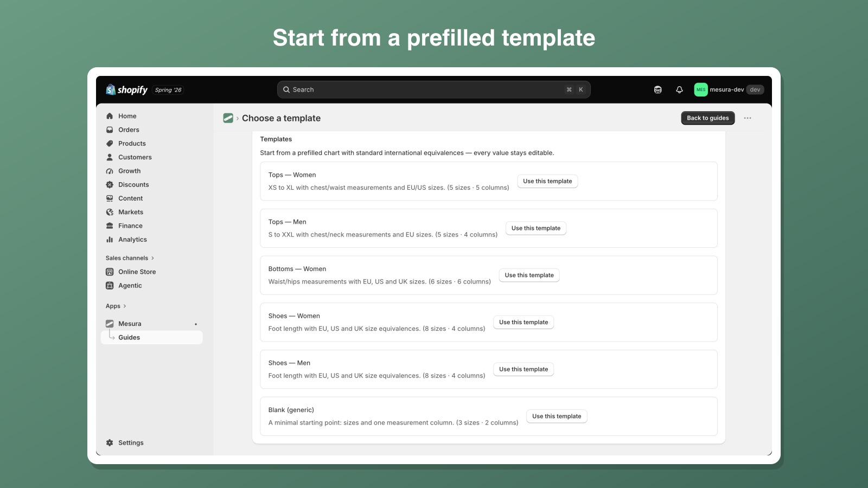Viewport: 868px width, 488px height.
Task: Open the Analytics bar chart icon
Action: point(110,239)
